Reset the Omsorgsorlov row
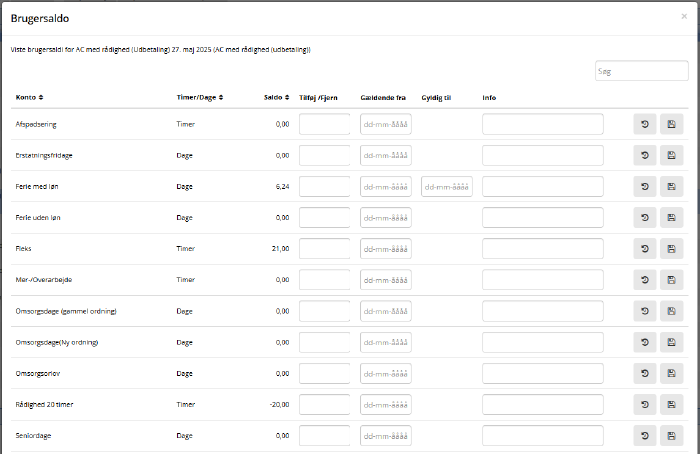 click(645, 374)
